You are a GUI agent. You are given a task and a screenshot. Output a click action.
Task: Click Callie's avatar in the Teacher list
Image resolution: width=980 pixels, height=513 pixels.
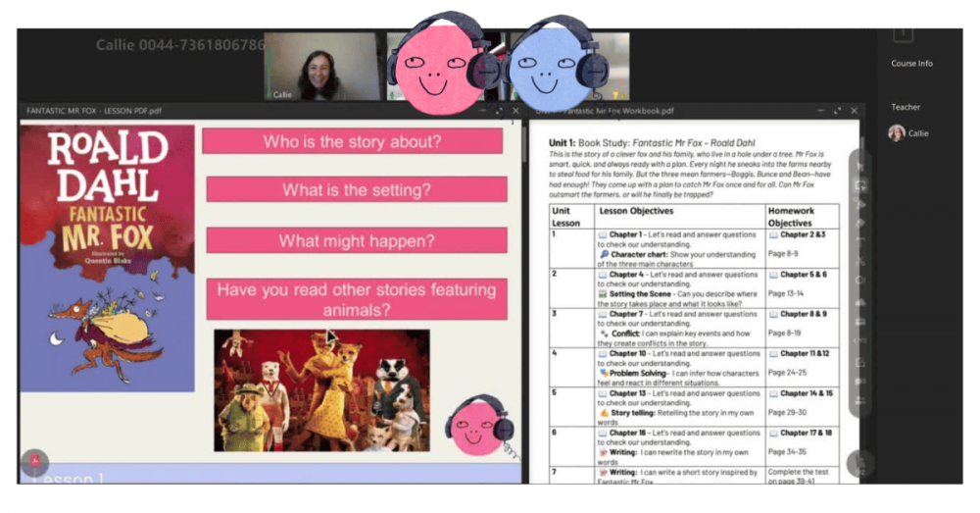[897, 132]
